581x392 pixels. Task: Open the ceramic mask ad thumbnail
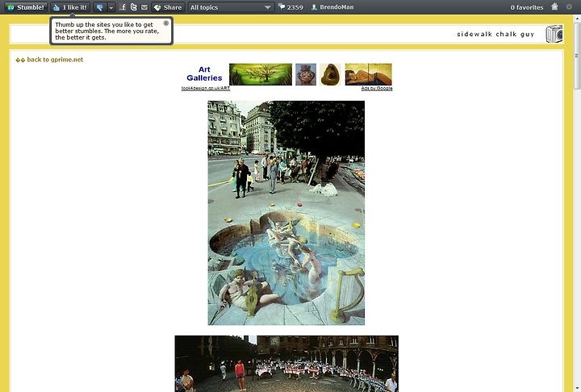coord(306,74)
